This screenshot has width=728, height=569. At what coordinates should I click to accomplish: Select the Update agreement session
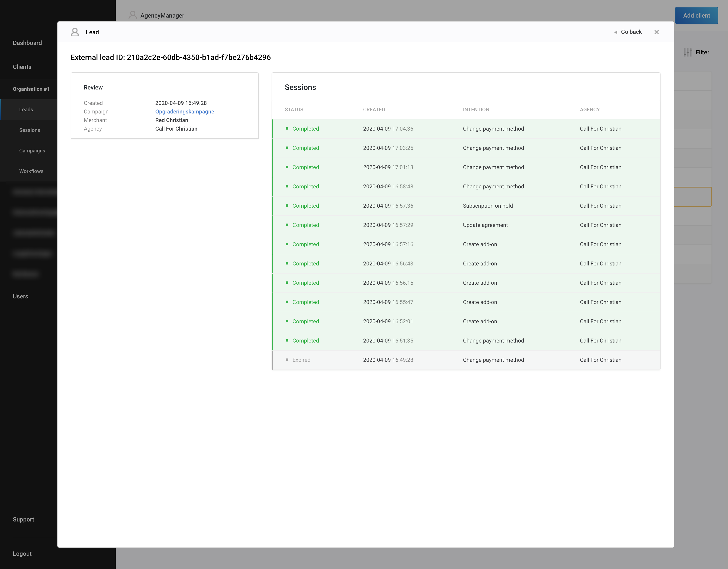tap(466, 225)
